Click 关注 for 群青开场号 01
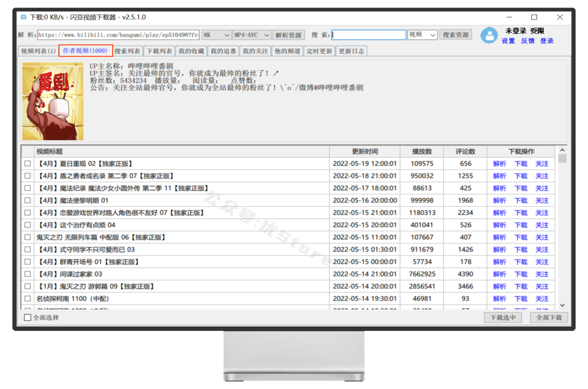This screenshot has height=389, width=588. tap(542, 262)
